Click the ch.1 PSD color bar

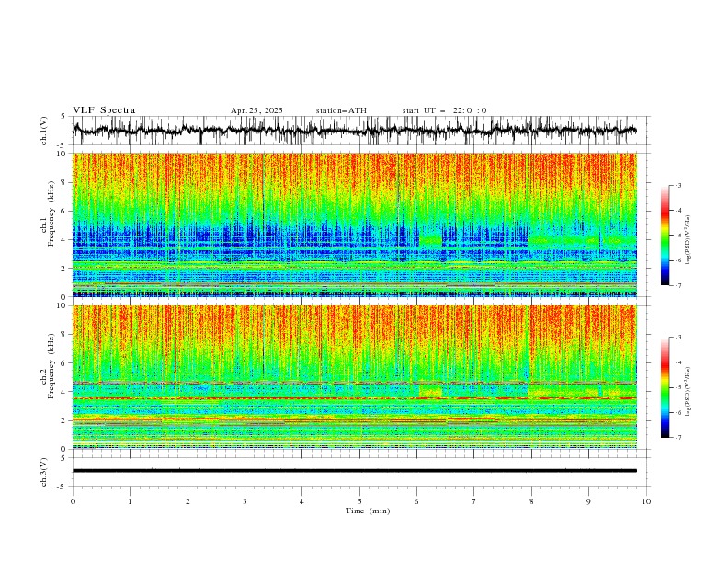pyautogui.click(x=665, y=236)
